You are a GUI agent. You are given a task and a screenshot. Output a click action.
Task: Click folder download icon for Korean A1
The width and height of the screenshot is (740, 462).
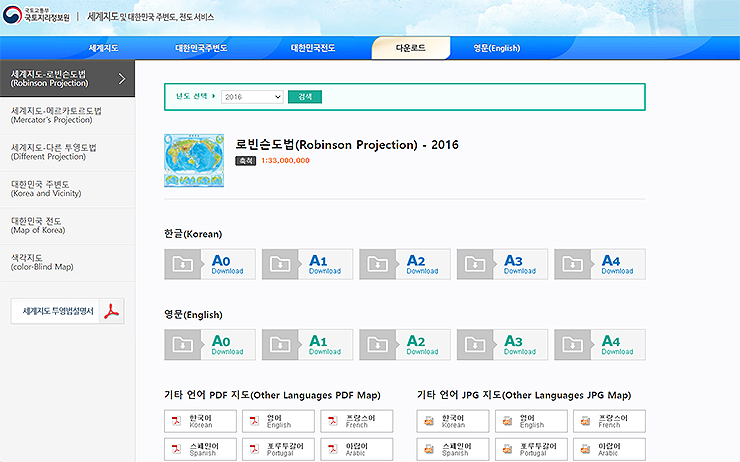280,264
